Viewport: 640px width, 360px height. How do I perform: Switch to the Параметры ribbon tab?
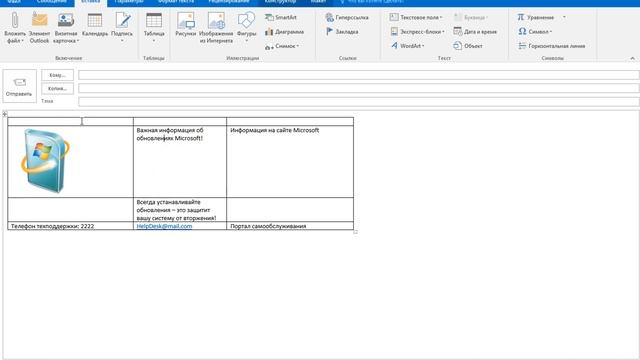[129, 2]
